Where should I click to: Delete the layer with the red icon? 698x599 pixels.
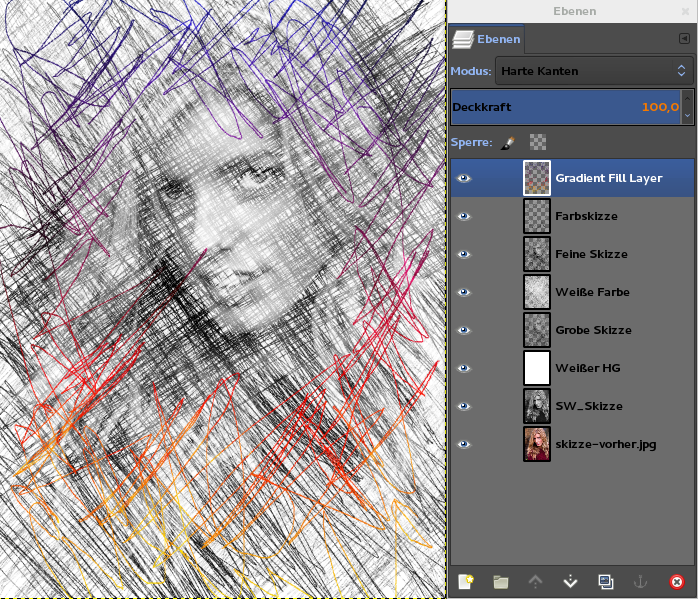pyautogui.click(x=677, y=581)
